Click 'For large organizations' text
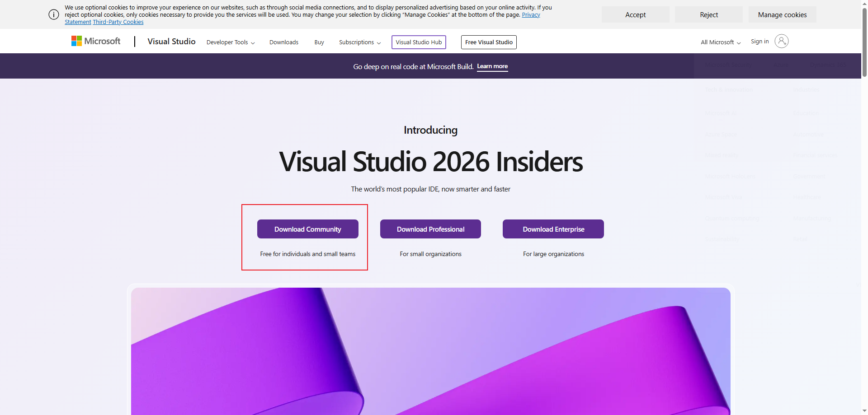 click(553, 254)
